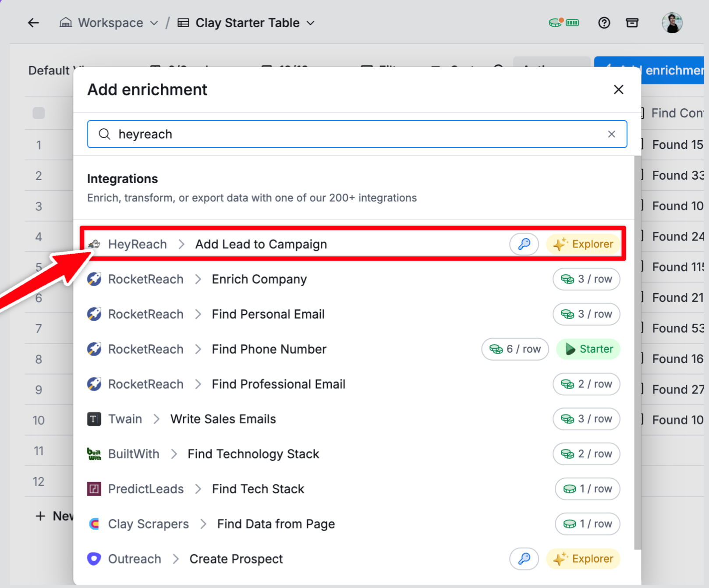Select table row number 11
The height and width of the screenshot is (588, 709).
[x=39, y=451]
